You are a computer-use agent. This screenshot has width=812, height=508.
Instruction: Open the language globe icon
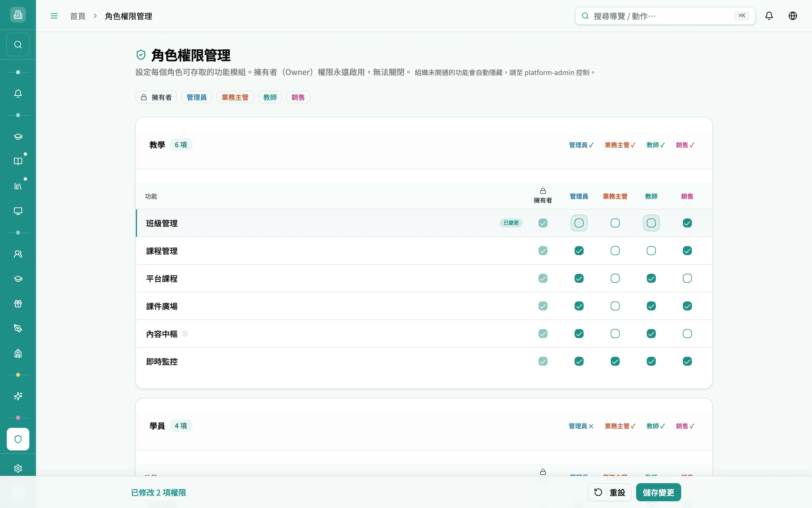tap(793, 16)
